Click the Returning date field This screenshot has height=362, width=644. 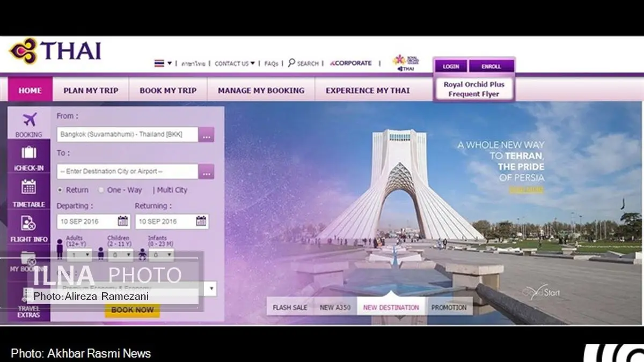(x=172, y=221)
